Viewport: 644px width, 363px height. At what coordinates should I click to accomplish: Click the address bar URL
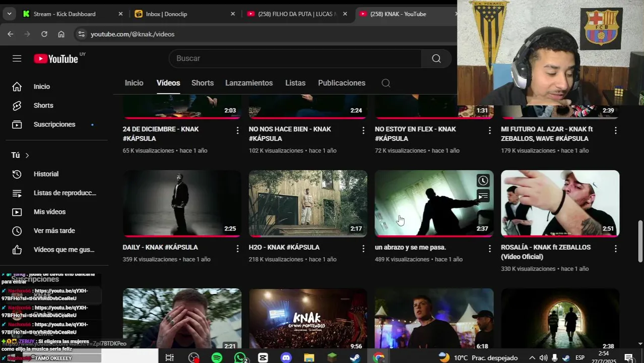[133, 34]
